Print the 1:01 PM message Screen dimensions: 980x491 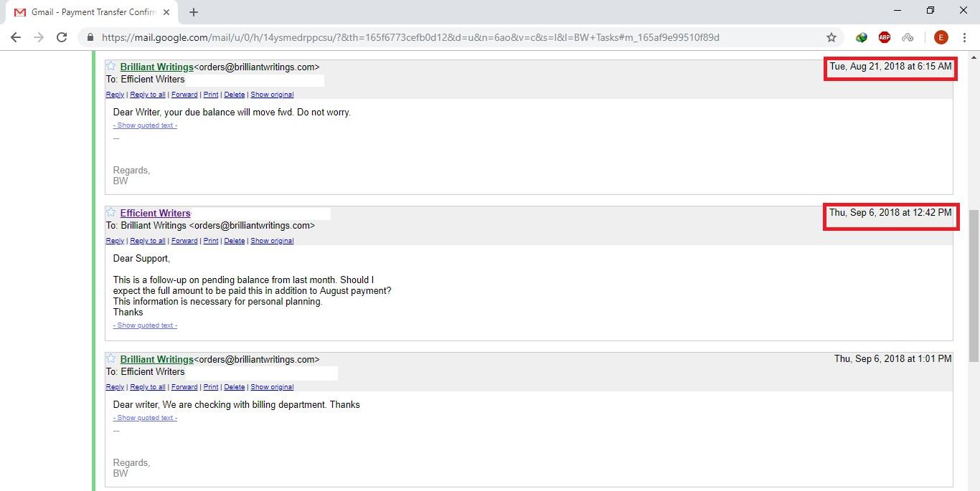point(211,387)
